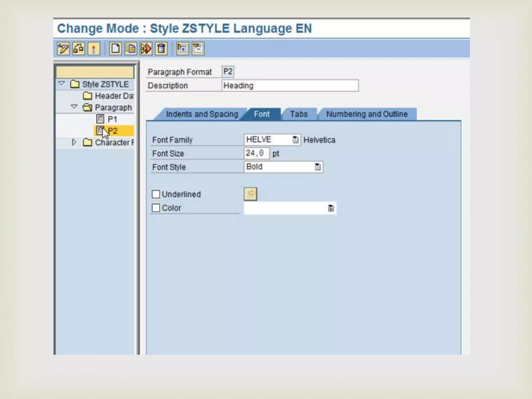Click the Check style toolbar icon
This screenshot has width=532, height=399.
pyautogui.click(x=78, y=49)
